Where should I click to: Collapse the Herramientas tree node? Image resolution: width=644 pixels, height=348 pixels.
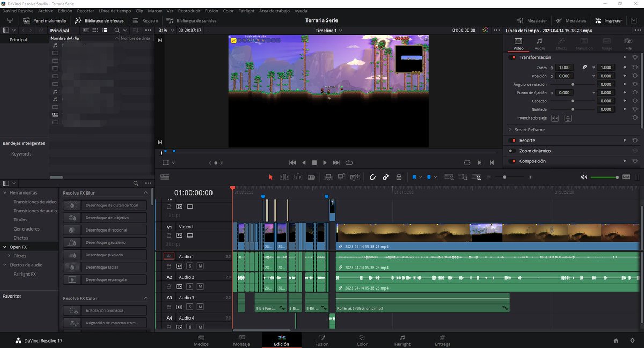[5, 192]
